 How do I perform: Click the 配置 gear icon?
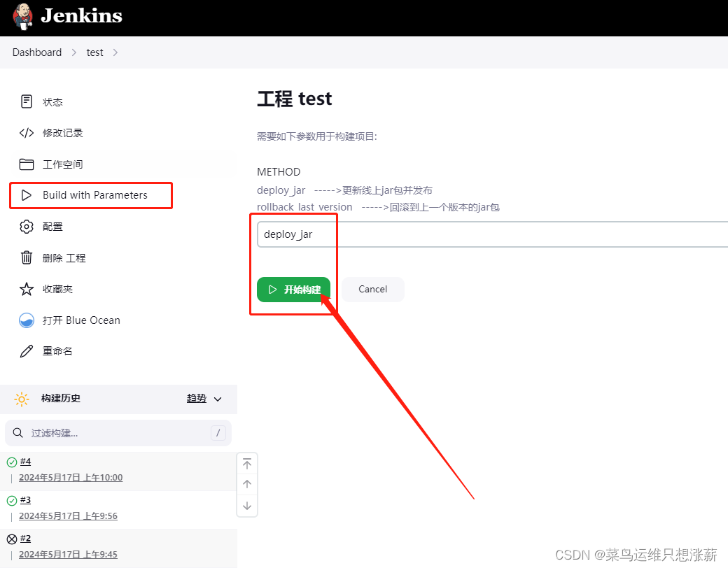[27, 227]
